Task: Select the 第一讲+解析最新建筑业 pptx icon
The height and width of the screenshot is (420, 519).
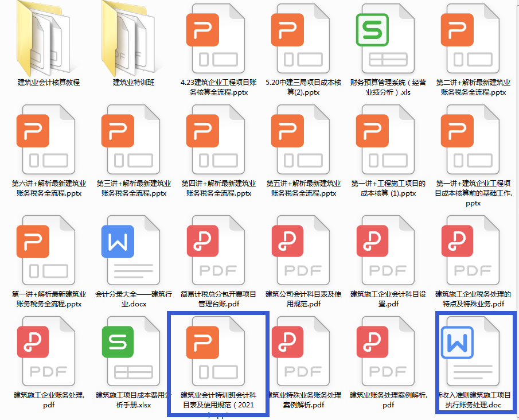Action: coord(46,250)
